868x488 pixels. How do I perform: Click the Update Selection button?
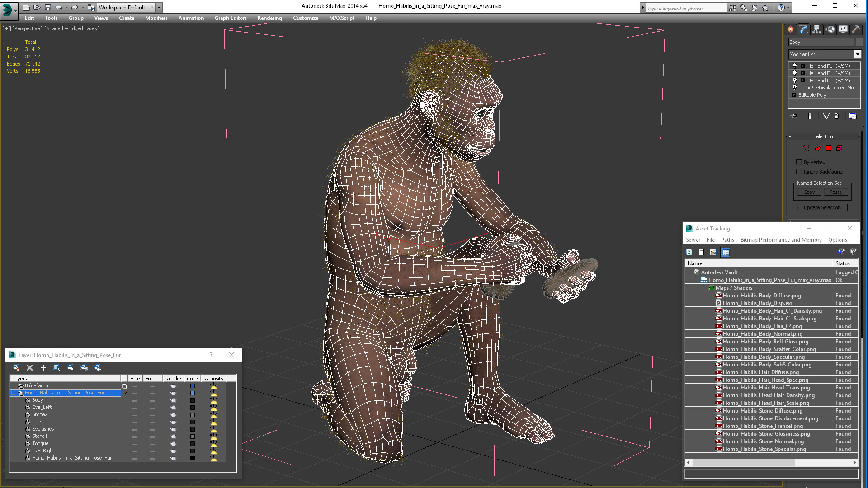pyautogui.click(x=822, y=207)
